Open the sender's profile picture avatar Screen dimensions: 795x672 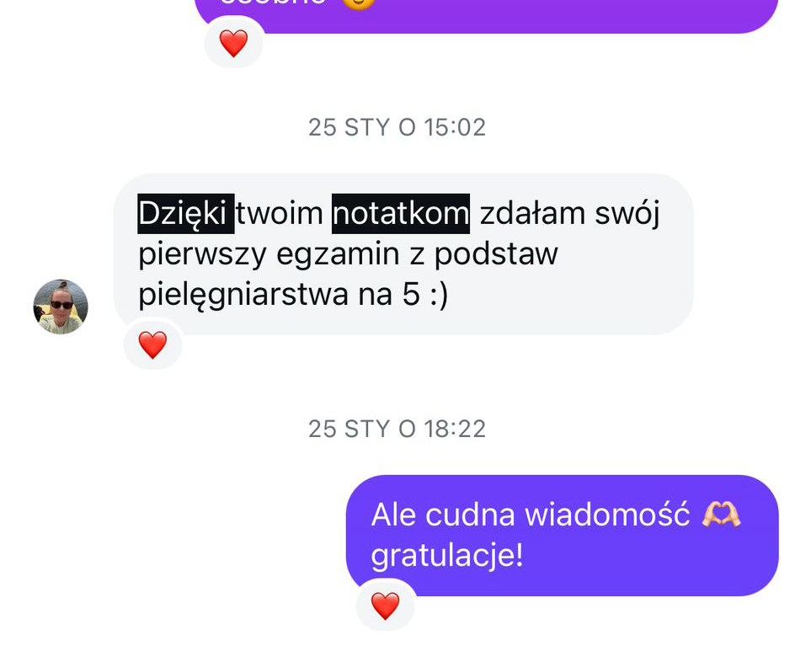click(x=61, y=307)
